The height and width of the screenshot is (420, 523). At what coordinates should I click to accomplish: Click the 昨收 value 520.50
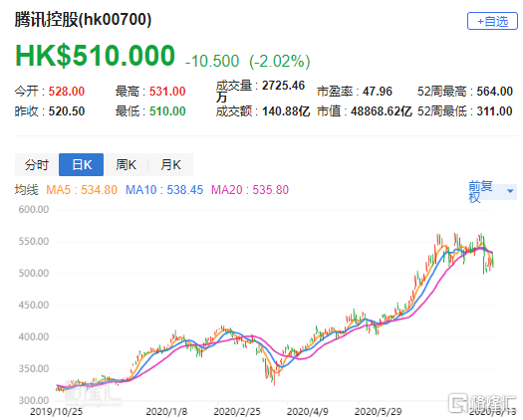click(67, 111)
